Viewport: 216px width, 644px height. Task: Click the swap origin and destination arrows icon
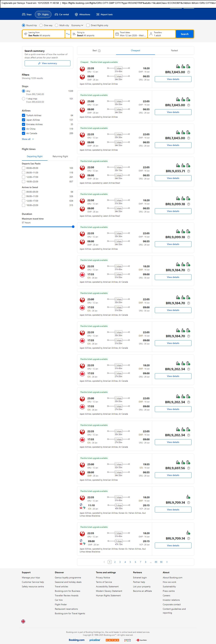[x=68, y=34]
